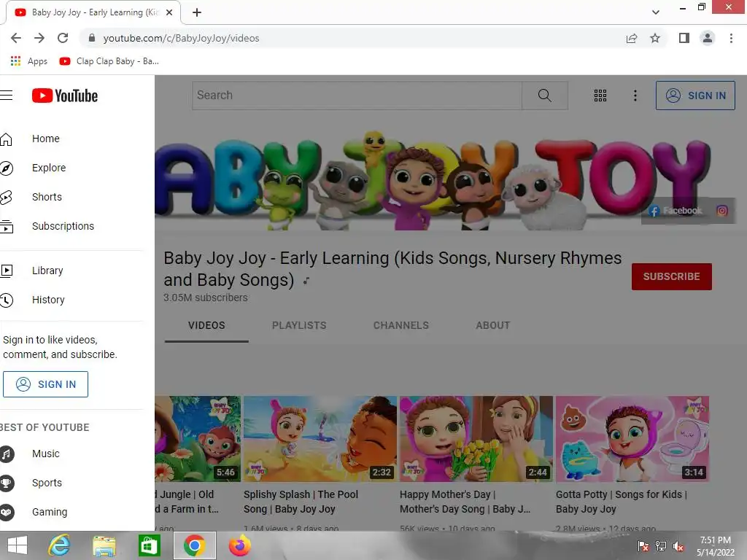
Task: Open Firefox from taskbar
Action: tap(239, 545)
